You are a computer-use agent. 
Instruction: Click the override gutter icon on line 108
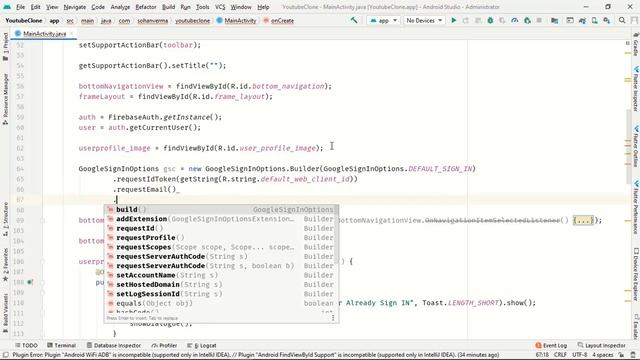[30, 282]
